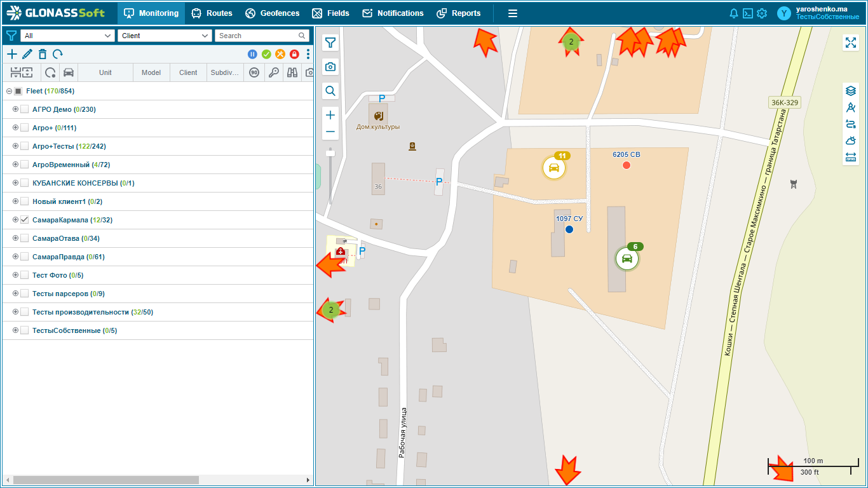Check the АГРО Демо group checkbox
Viewport: 868px width, 488px height.
coord(25,109)
